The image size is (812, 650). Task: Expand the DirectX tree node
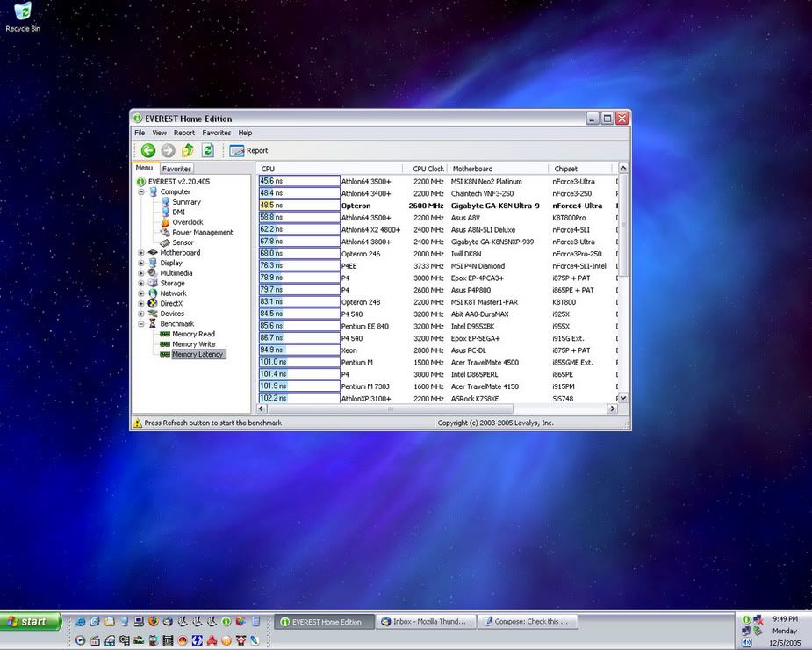point(141,304)
